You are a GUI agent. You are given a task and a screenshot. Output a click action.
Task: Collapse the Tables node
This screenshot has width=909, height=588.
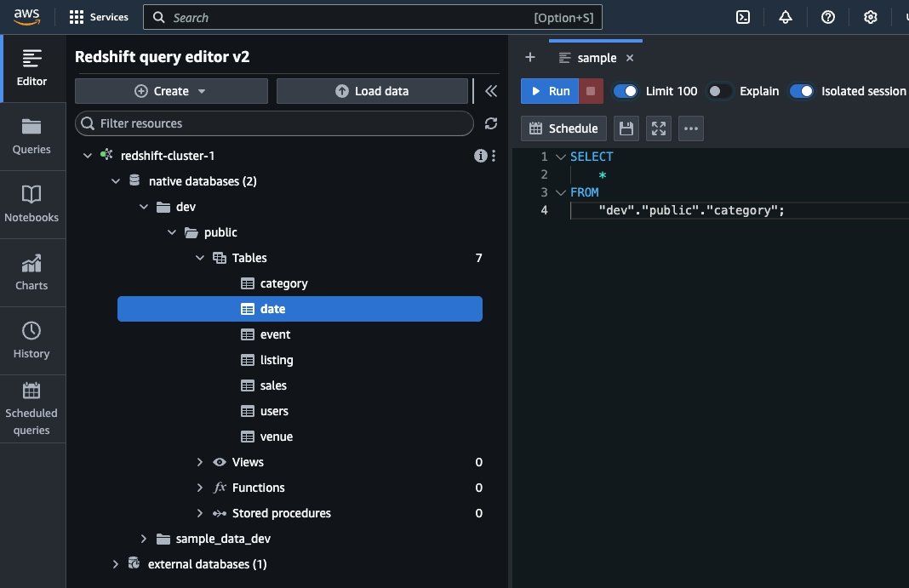[x=199, y=257]
